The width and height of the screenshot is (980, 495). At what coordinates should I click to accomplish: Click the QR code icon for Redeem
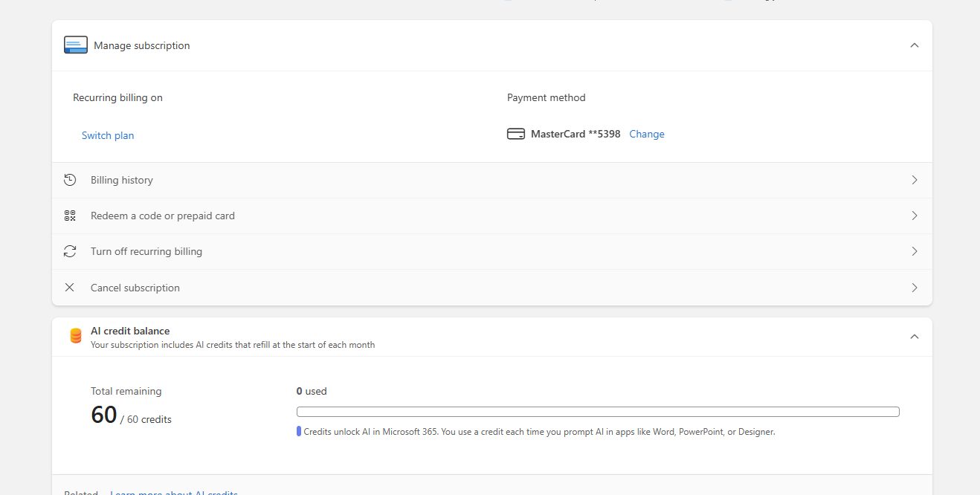click(x=70, y=216)
